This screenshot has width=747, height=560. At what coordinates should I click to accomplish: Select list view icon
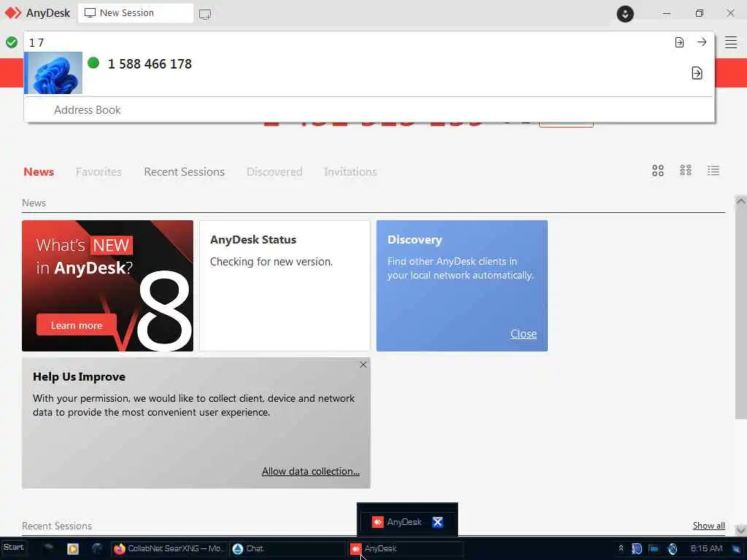coord(713,171)
